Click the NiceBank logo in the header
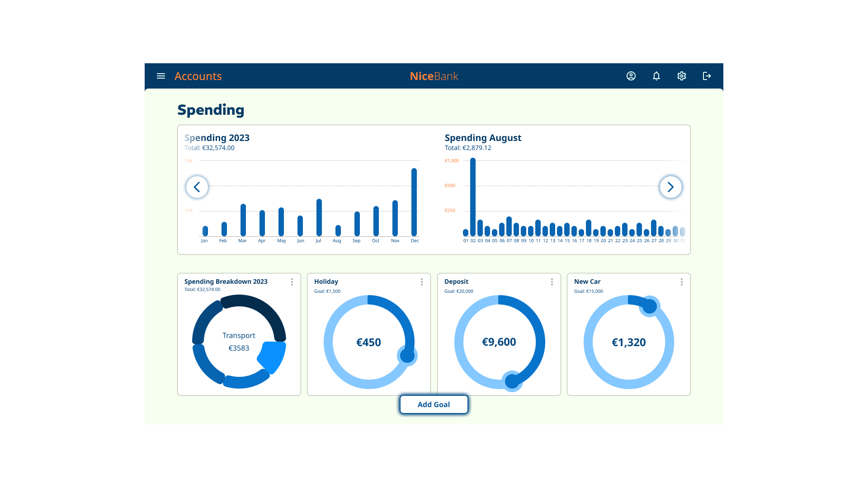 [434, 76]
